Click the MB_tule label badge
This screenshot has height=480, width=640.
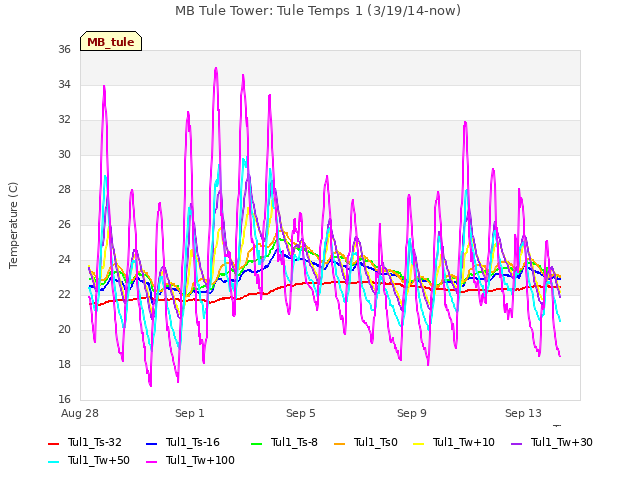(x=111, y=42)
